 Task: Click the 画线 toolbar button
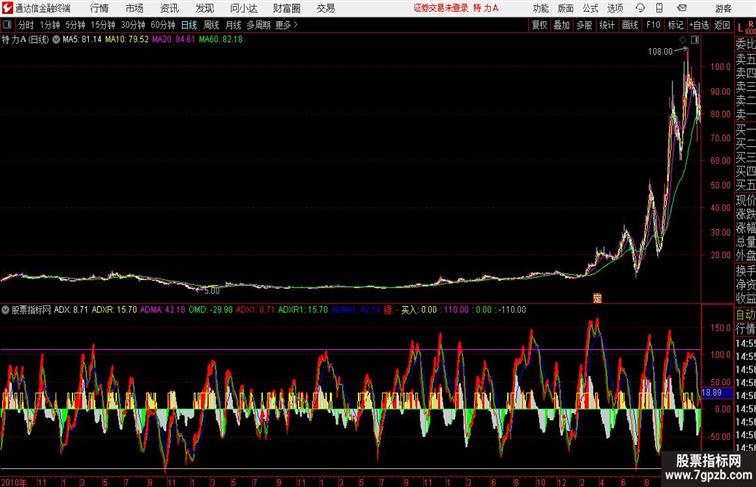click(x=630, y=25)
